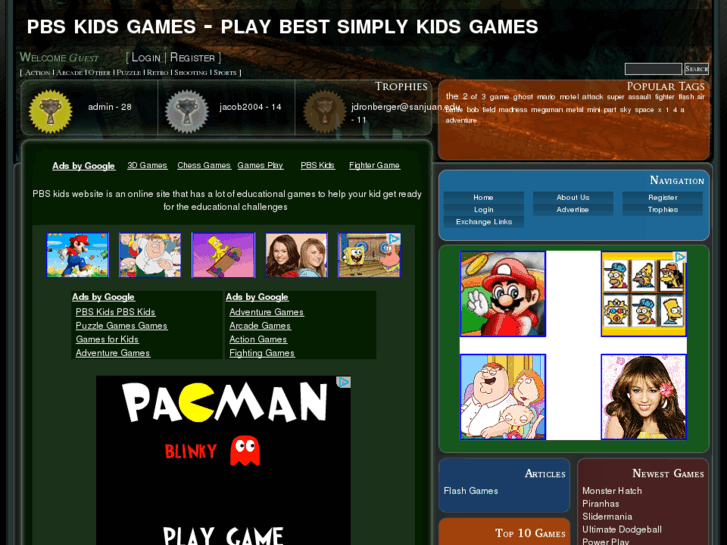Image resolution: width=727 pixels, height=545 pixels.
Task: Open the brunette girl dress-up sidebar thumbnail
Action: point(644,397)
